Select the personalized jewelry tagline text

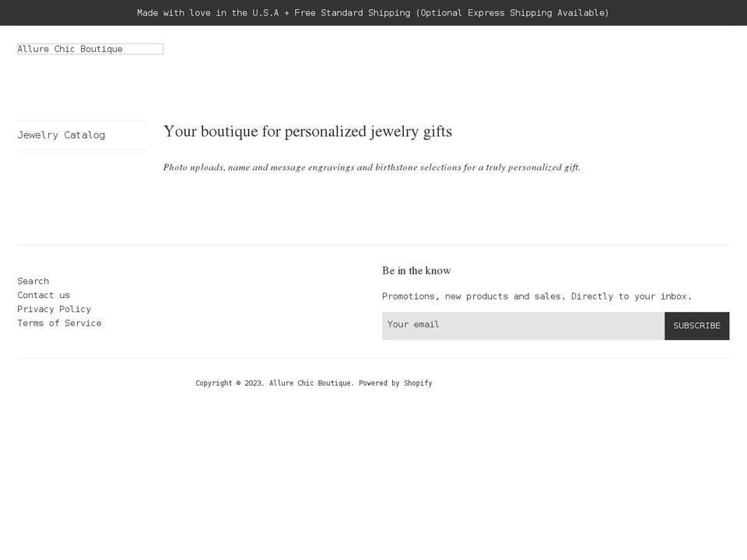tap(371, 166)
